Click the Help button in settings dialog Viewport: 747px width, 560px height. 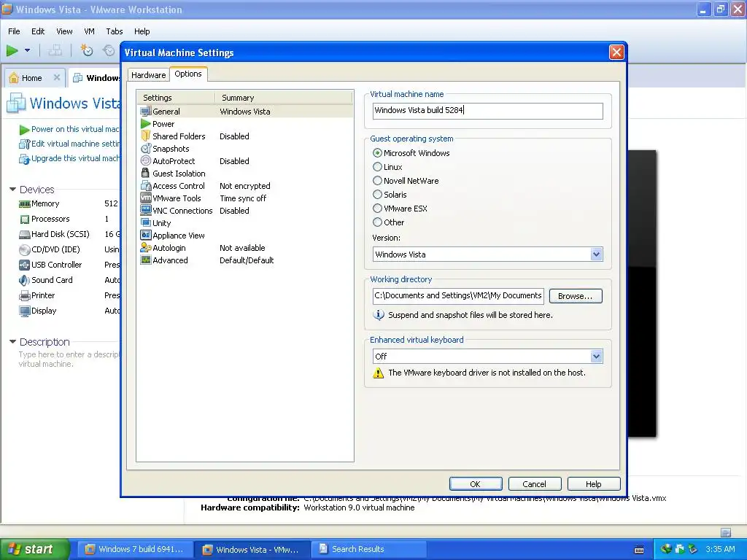coord(594,484)
